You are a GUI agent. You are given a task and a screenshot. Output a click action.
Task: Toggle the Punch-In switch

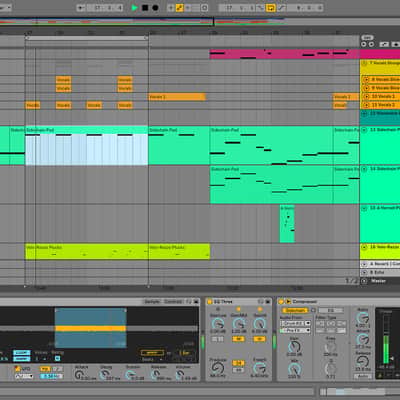261,7
